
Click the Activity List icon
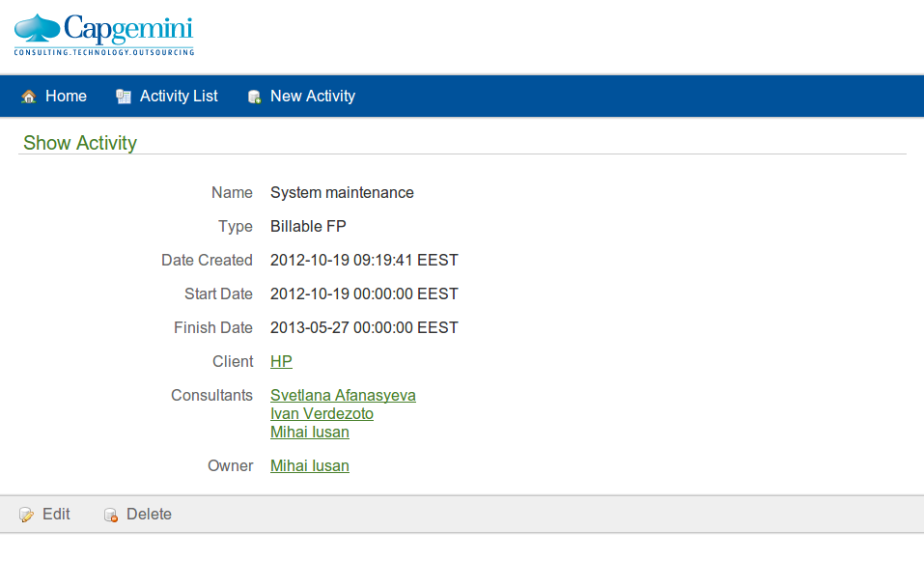click(124, 97)
